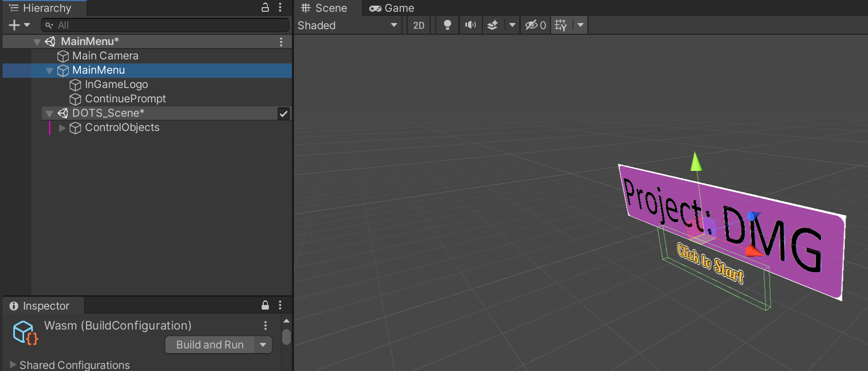Open the Hierarchy panel three-dot menu

click(280, 7)
